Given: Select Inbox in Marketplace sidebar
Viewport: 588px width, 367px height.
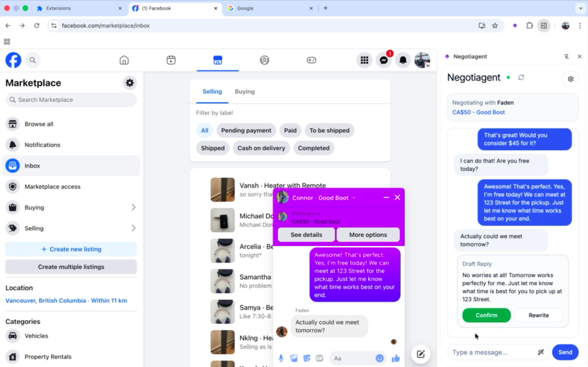Looking at the screenshot, I should (71, 165).
